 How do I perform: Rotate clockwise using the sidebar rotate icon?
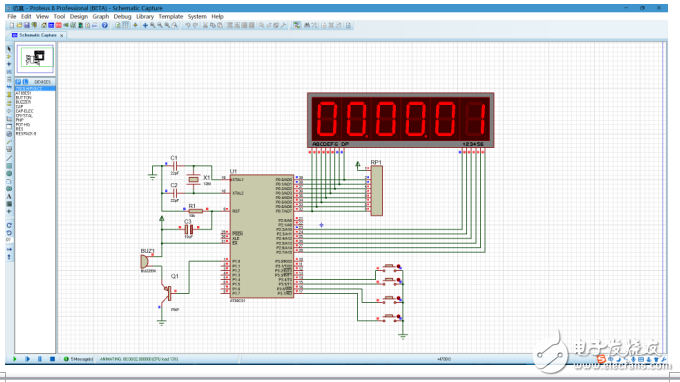pyautogui.click(x=9, y=225)
